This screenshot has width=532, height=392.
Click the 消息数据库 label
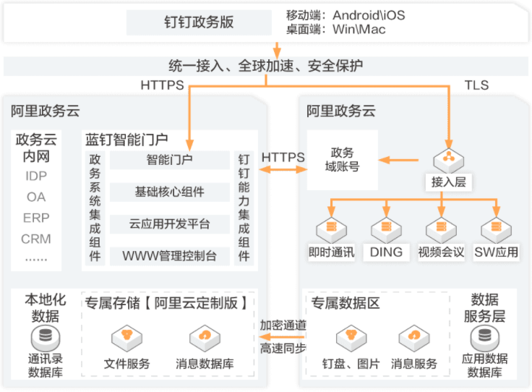tap(205, 364)
